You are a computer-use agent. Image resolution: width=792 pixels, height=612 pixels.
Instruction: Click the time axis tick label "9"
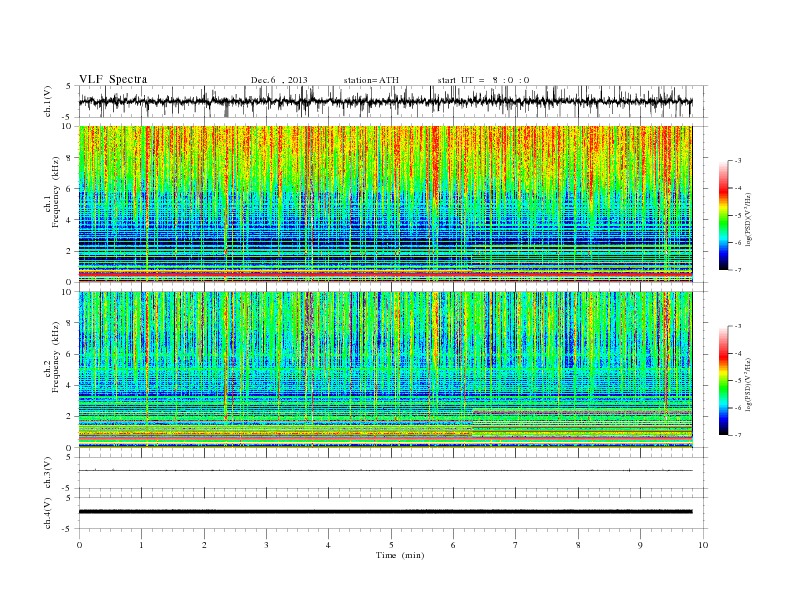click(x=640, y=545)
